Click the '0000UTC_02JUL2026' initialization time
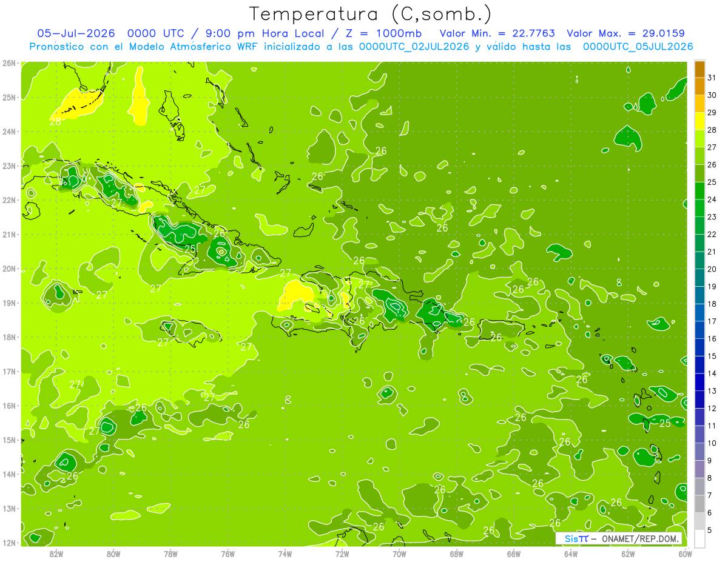This screenshot has height=562, width=728. coord(414,47)
